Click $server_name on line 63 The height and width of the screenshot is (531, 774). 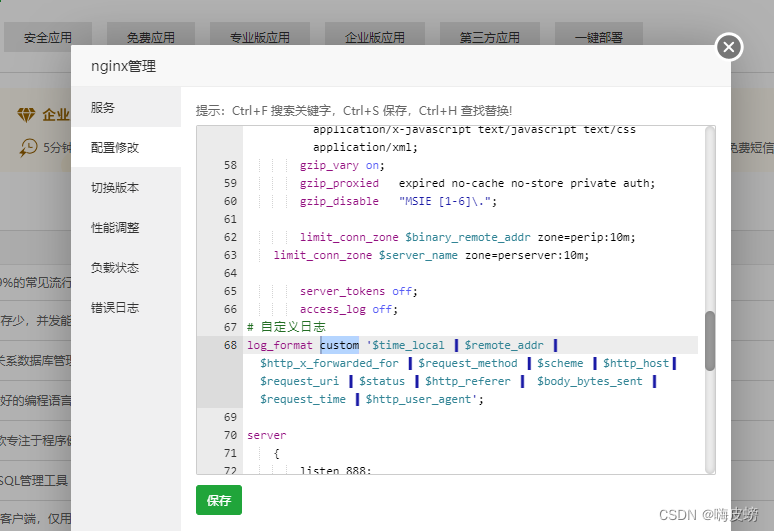pyautogui.click(x=419, y=256)
